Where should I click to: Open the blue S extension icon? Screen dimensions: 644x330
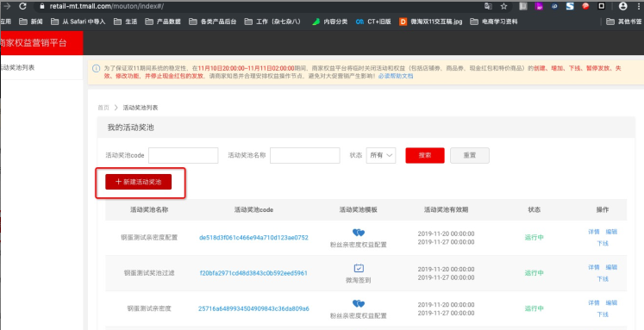pos(570,6)
